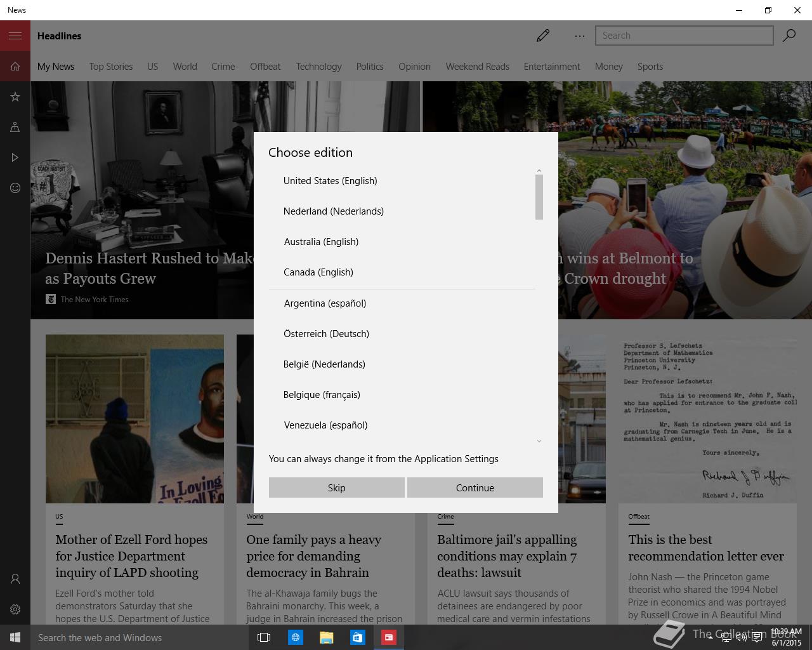The image size is (812, 650).
Task: Pick Argentina (español) edition
Action: [x=402, y=303]
